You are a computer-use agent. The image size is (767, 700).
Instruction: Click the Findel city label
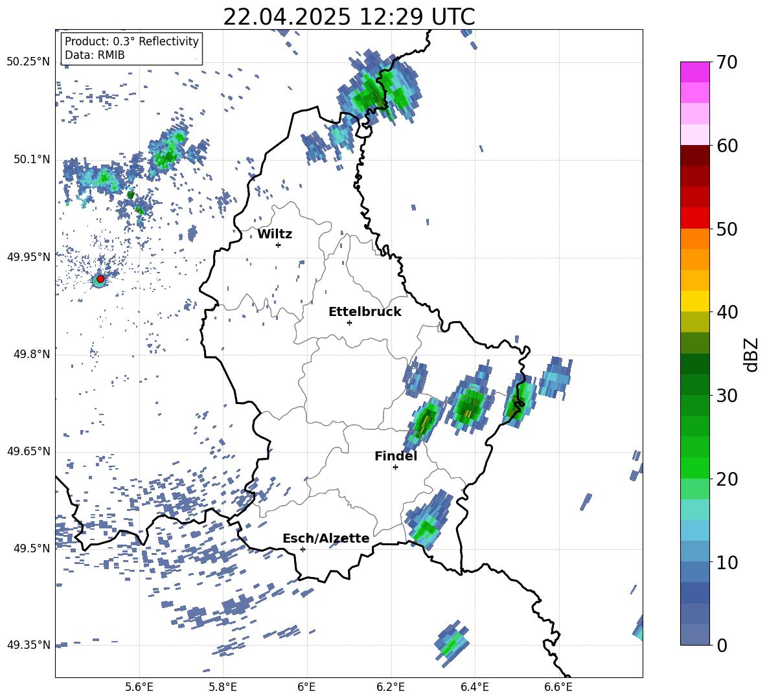396,456
